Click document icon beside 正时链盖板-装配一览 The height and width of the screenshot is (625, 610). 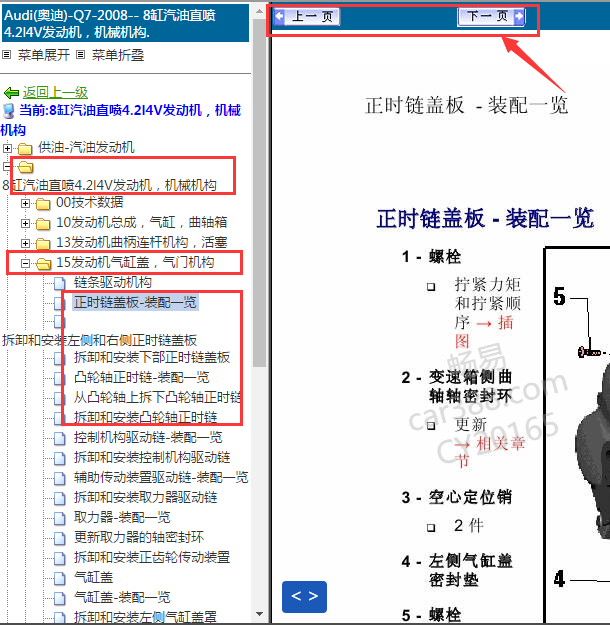click(60, 303)
